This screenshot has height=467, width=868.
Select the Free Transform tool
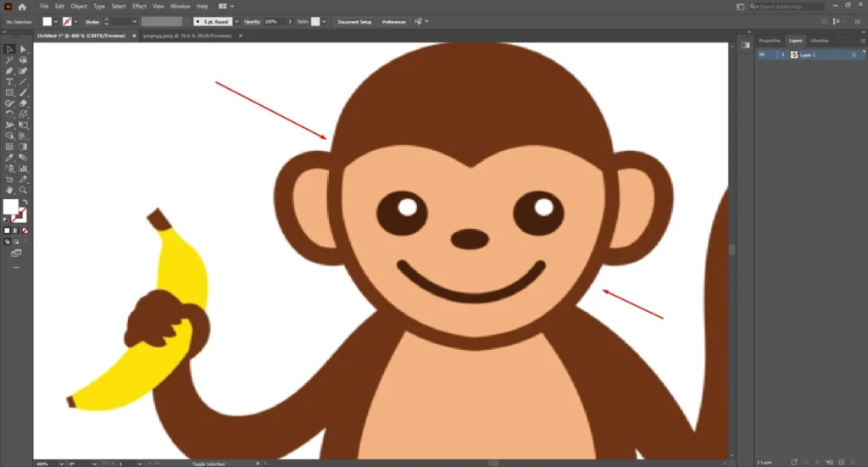click(x=23, y=125)
